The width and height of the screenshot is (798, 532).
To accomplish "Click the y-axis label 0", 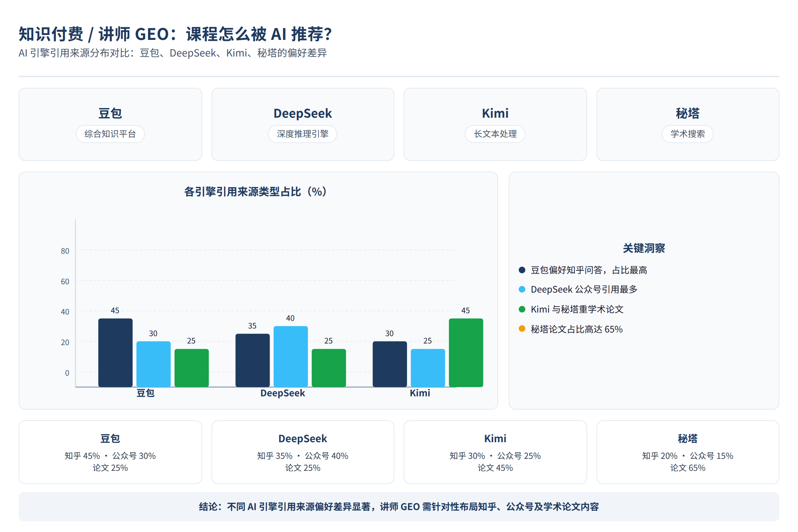I will point(67,373).
